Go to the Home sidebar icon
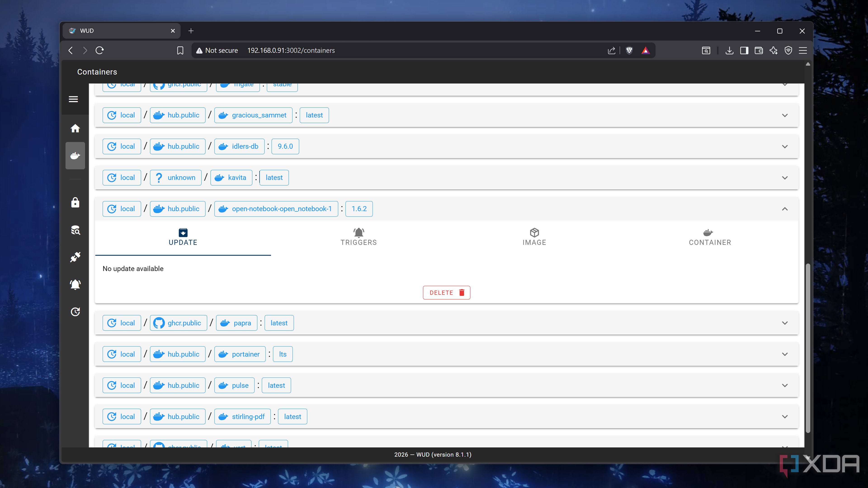 click(75, 128)
